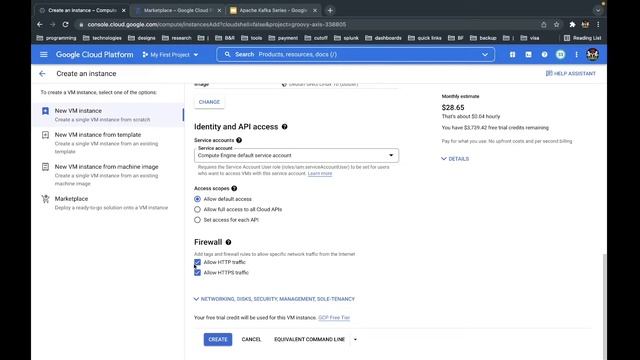
Task: Open the GCP Free Tier link
Action: tap(334, 318)
